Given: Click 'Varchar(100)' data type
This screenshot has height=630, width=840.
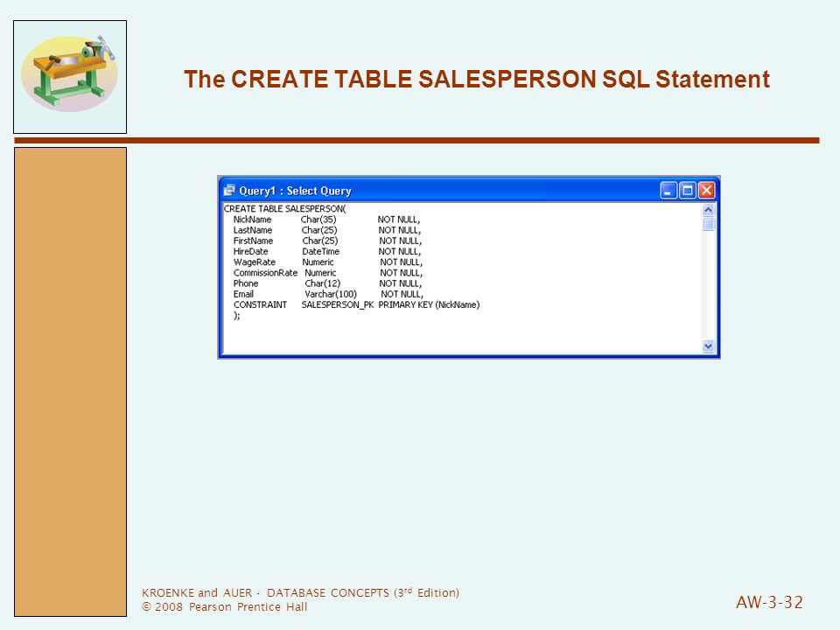Looking at the screenshot, I should click(331, 294).
